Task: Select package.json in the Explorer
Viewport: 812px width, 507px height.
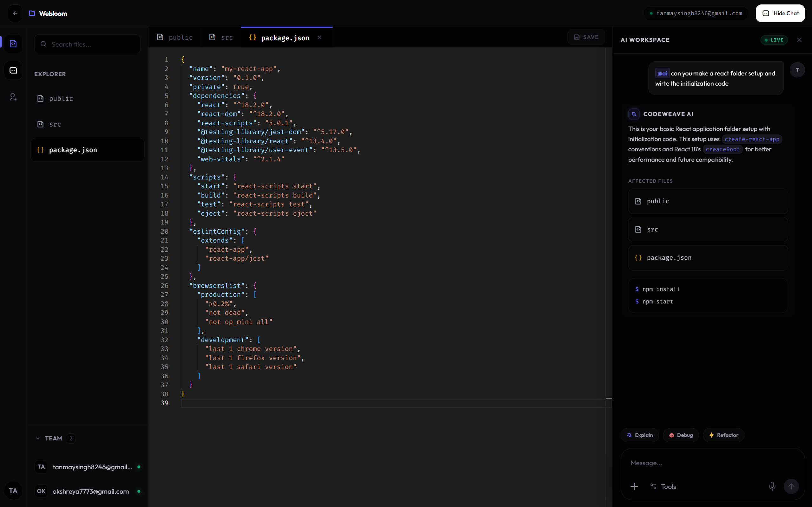Action: [87, 150]
